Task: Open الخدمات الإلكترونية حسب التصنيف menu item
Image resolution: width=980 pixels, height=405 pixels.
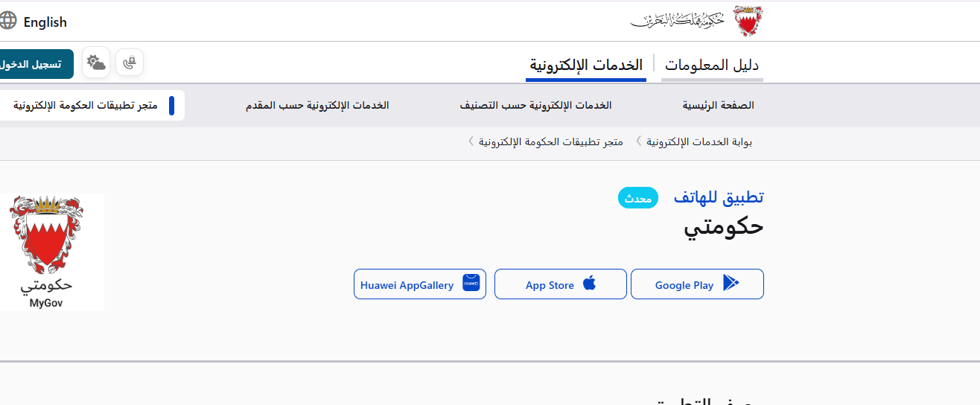Action: pyautogui.click(x=535, y=105)
